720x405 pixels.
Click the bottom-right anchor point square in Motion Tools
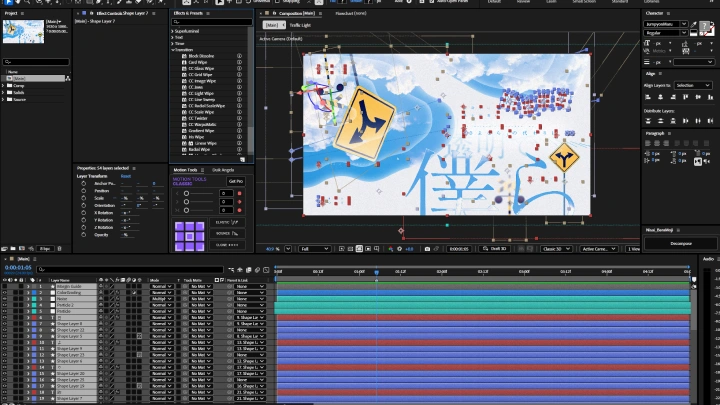click(x=199, y=247)
